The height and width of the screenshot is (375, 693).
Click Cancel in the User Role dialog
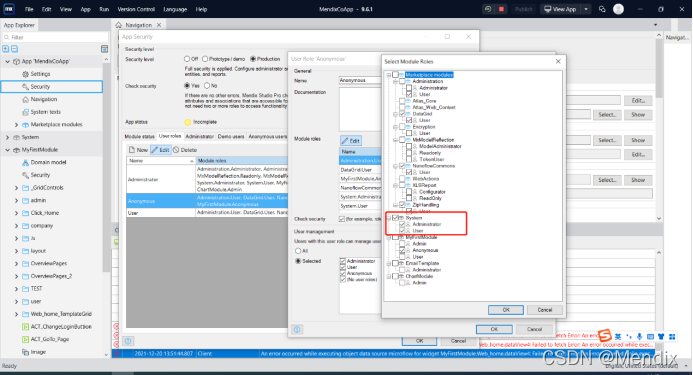[x=534, y=329]
